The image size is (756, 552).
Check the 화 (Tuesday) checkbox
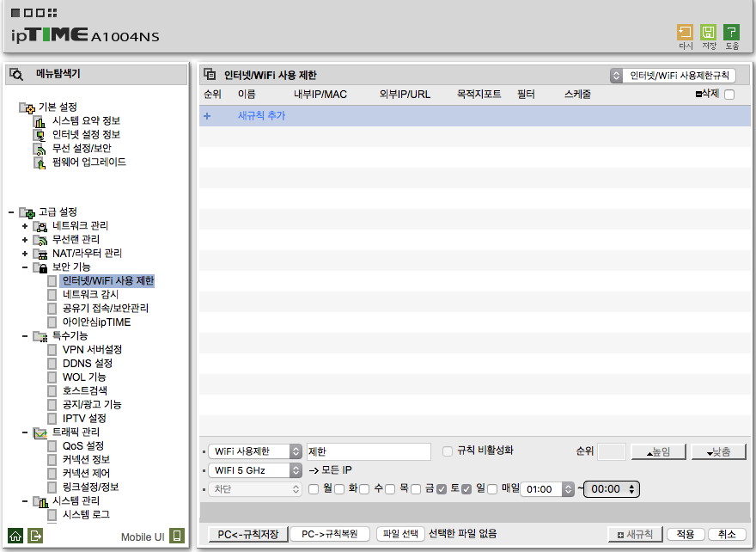click(x=339, y=489)
